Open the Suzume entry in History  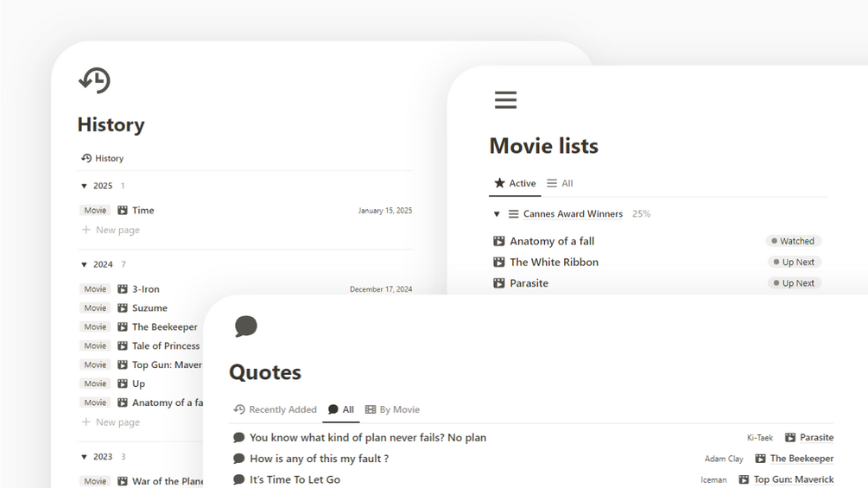tap(149, 307)
